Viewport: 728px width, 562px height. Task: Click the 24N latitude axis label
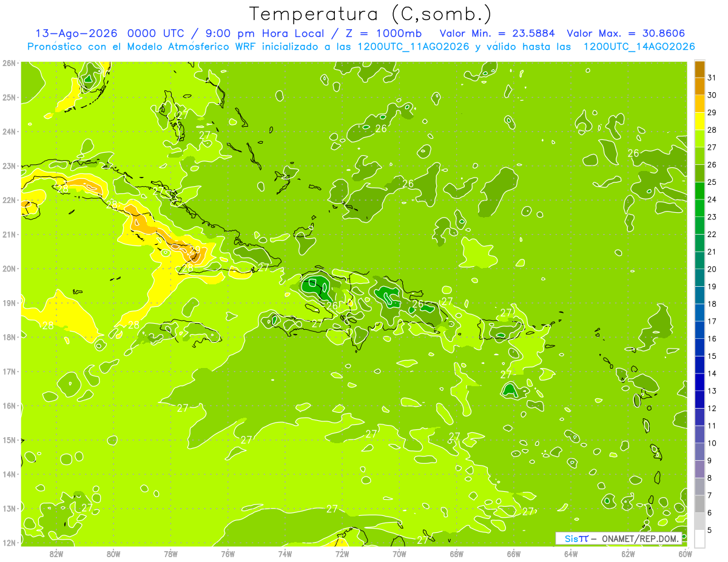click(8, 132)
